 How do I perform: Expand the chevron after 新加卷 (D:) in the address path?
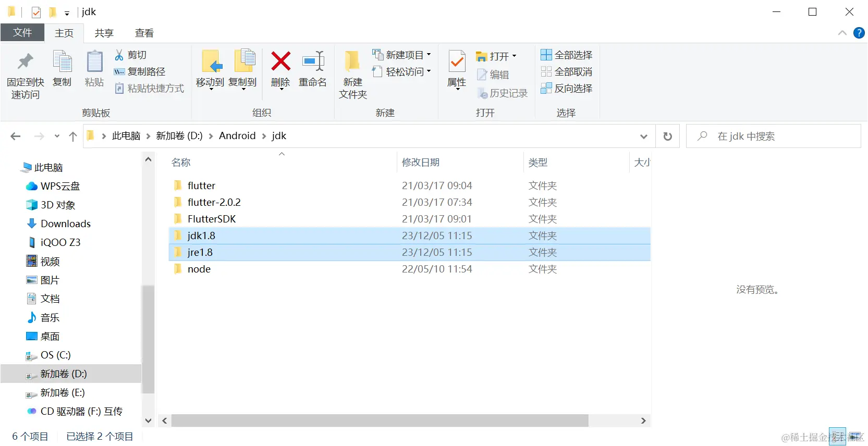point(211,136)
